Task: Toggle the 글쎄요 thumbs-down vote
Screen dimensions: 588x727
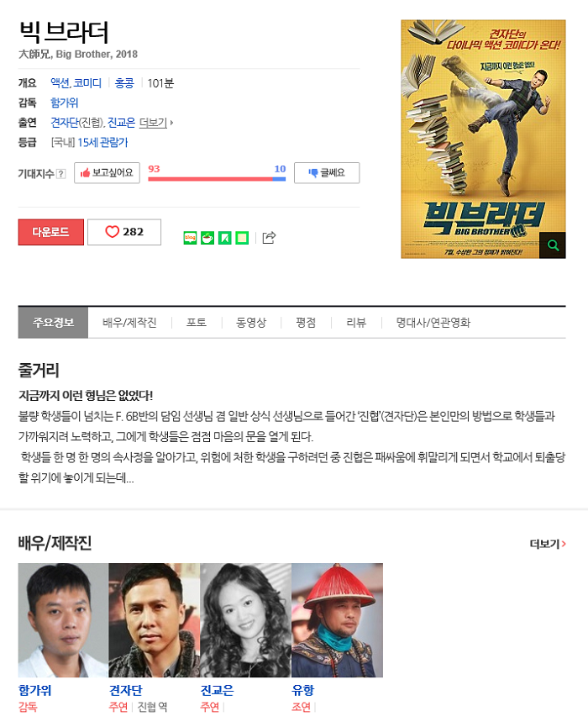Action: (x=327, y=173)
